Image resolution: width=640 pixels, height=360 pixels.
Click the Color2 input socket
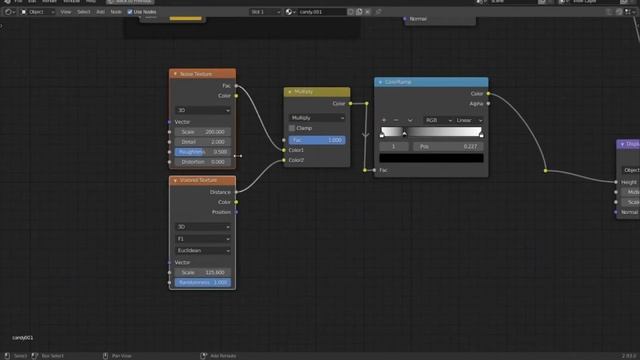coord(284,160)
